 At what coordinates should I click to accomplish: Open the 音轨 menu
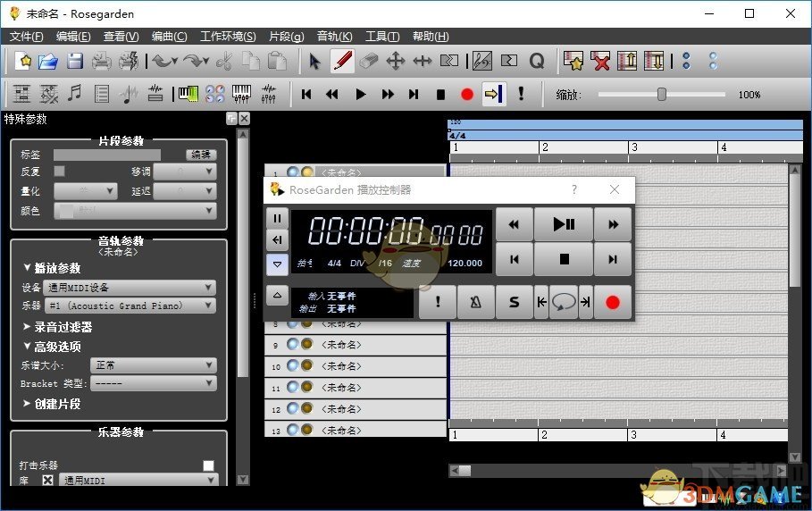pos(333,37)
